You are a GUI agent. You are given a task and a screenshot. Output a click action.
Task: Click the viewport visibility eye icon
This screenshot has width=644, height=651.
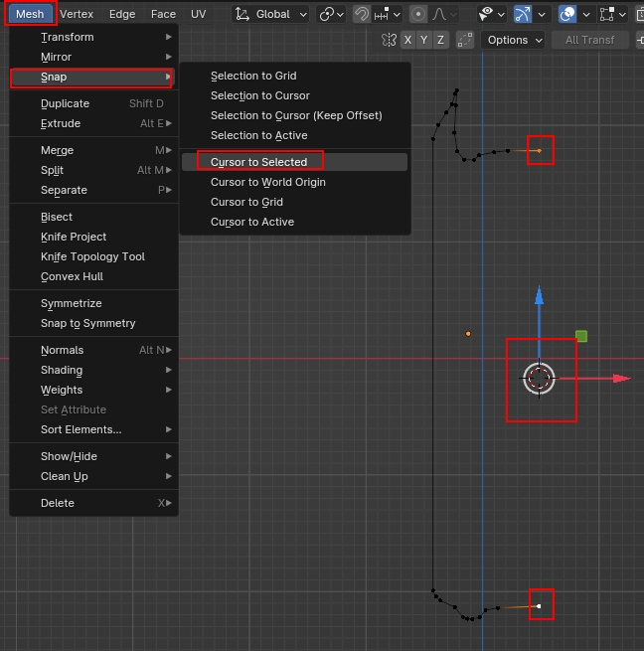coord(486,14)
